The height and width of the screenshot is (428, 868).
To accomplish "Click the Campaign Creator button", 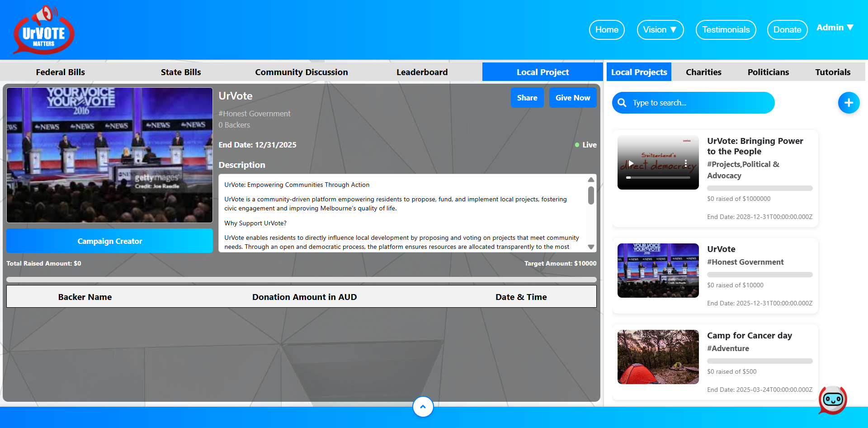I will coord(109,241).
